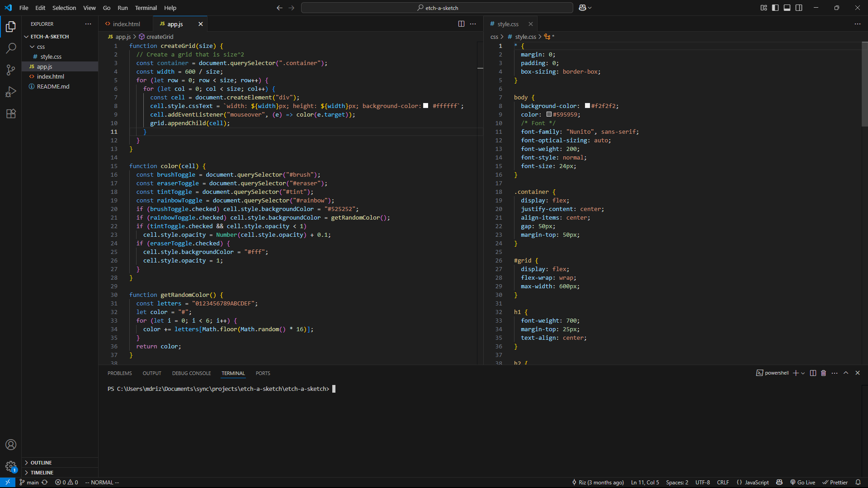Click the main branch indicator
868x488 pixels.
pos(29,482)
